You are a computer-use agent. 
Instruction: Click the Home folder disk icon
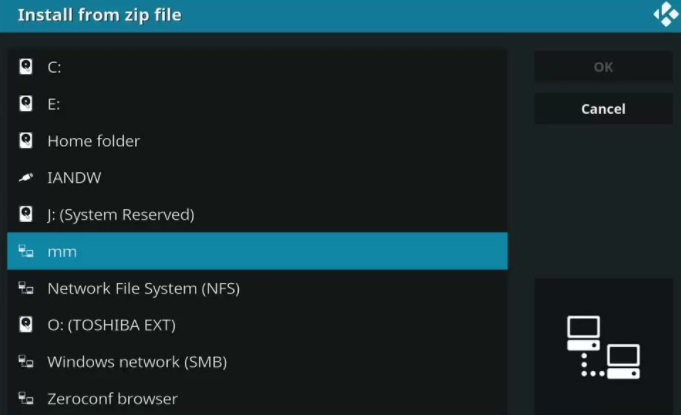[26, 141]
